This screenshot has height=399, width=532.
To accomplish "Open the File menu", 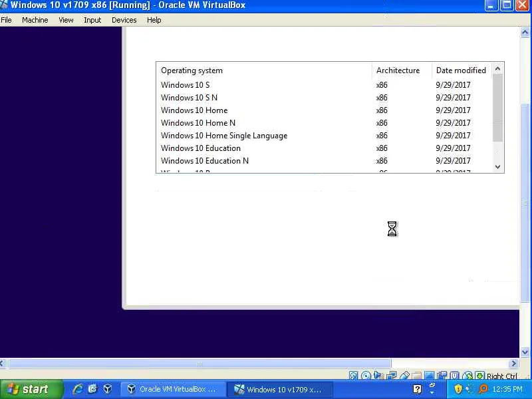I will click(x=6, y=20).
